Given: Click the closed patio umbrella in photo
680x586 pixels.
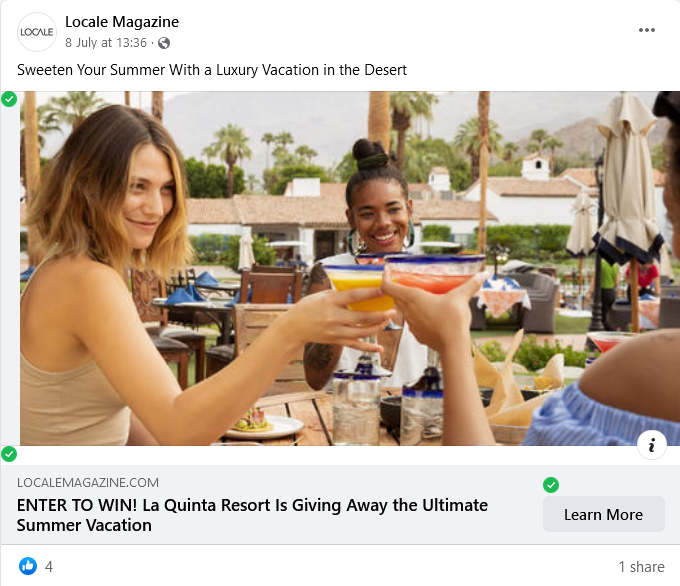Looking at the screenshot, I should 628,178.
